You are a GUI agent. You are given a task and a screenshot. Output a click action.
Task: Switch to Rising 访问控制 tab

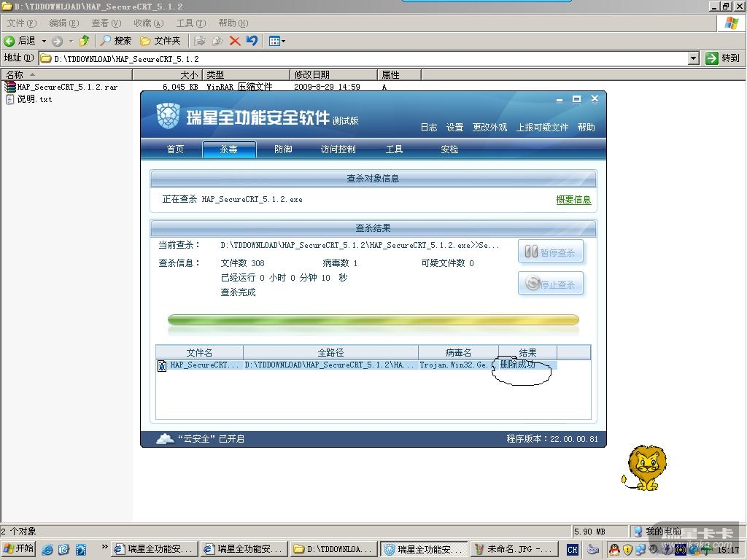338,149
